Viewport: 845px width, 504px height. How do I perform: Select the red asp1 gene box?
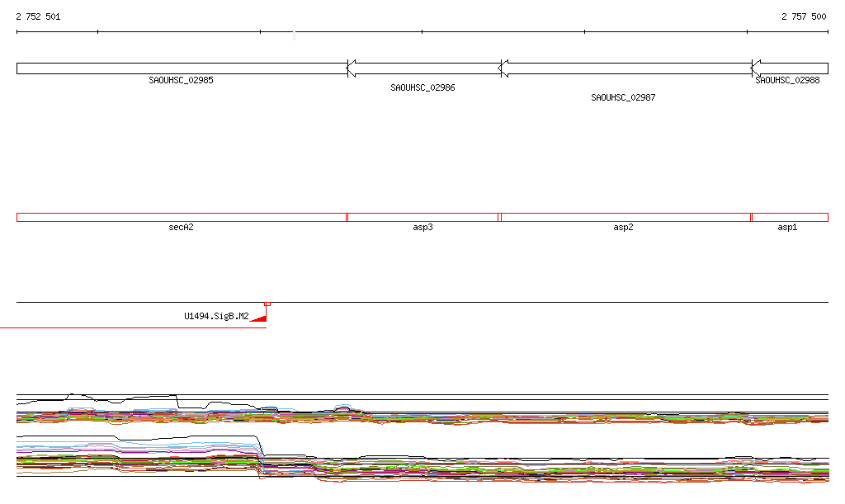click(789, 217)
